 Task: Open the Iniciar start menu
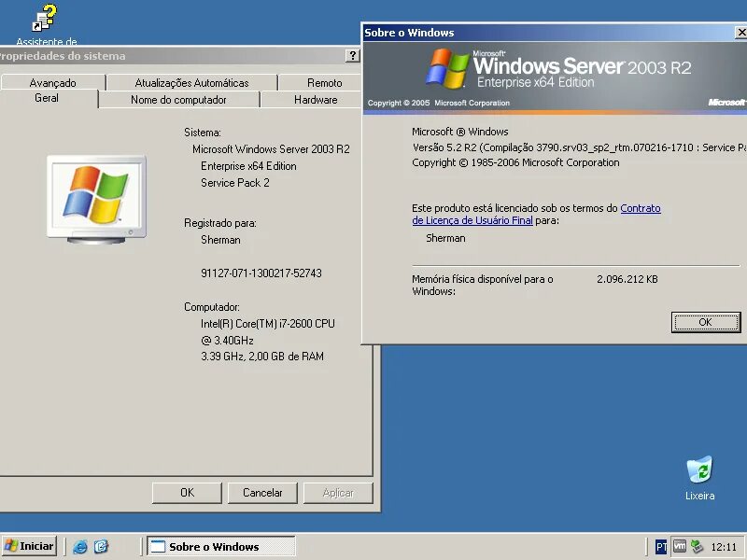pyautogui.click(x=30, y=546)
